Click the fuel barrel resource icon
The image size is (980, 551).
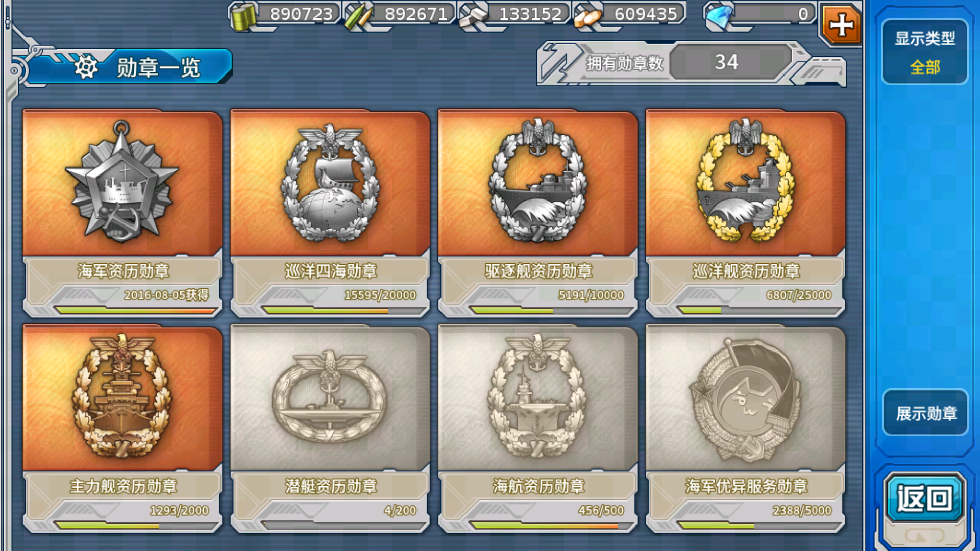tap(243, 16)
